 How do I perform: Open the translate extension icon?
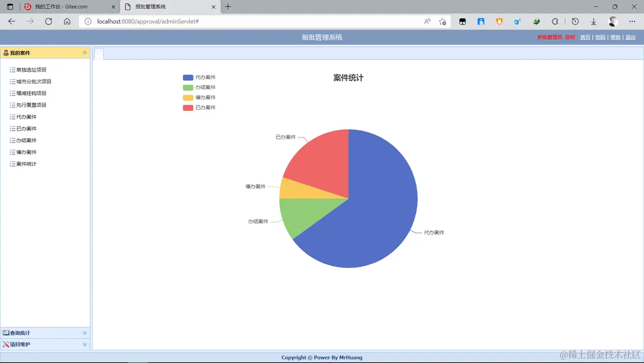click(518, 21)
